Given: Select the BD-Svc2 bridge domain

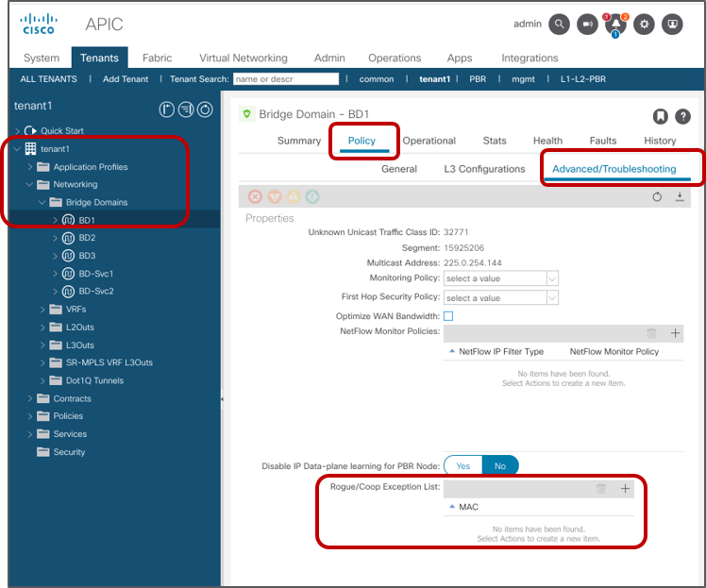Looking at the screenshot, I should pos(96,292).
